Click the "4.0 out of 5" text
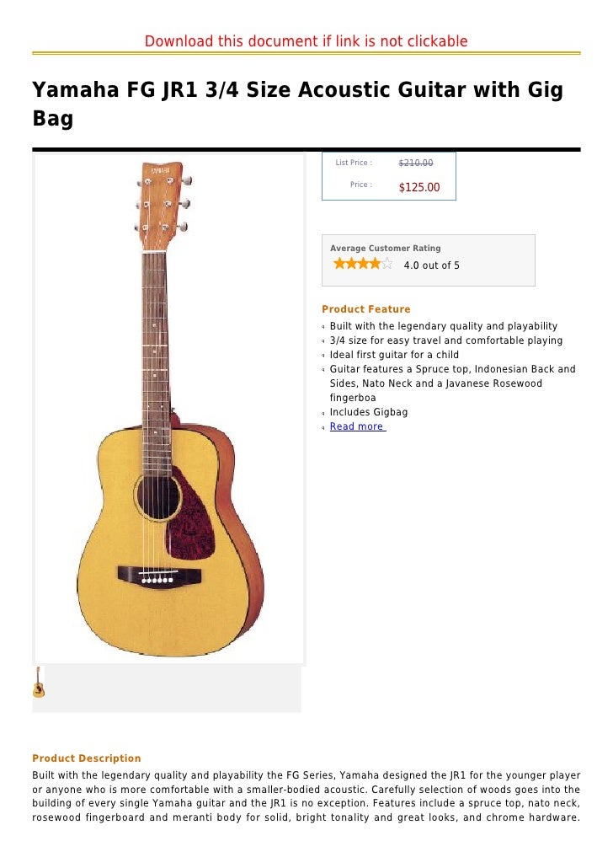This screenshot has height=868, width=613. [431, 265]
